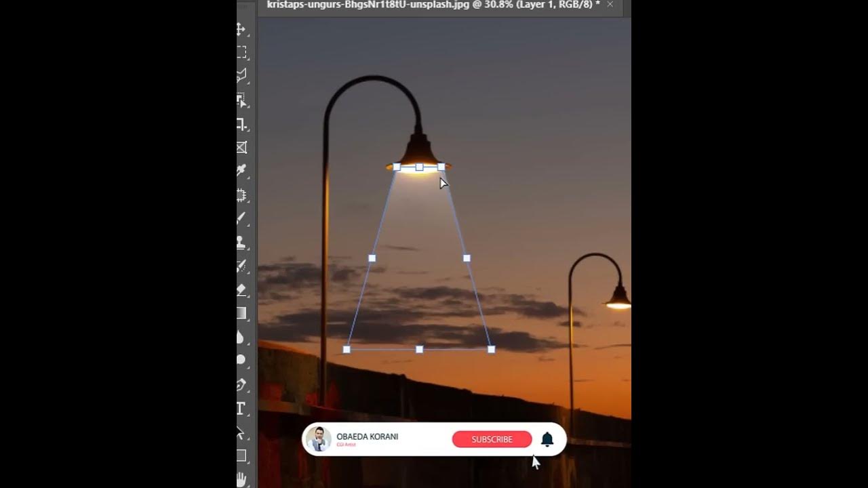
Task: Select the Polygonal Lasso tool
Action: 241,75
